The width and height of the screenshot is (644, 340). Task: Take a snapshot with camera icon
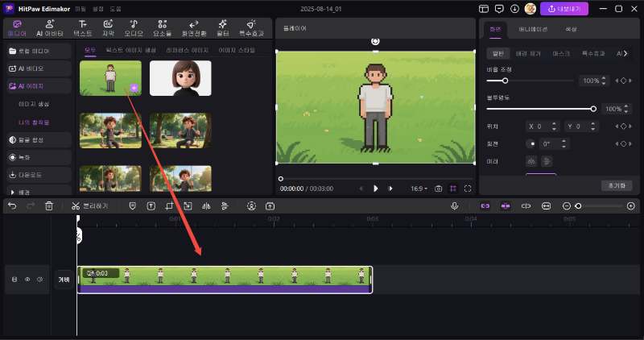[439, 189]
